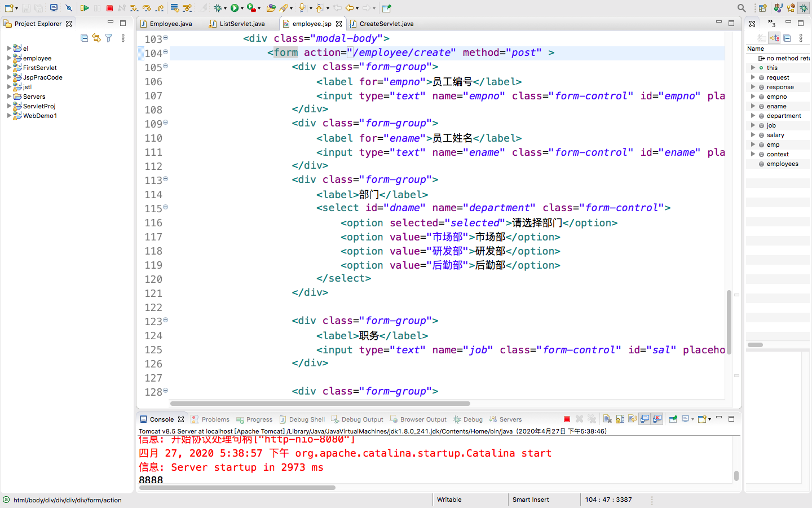Click the Use Step Filters icon
The image size is (812, 508).
click(187, 8)
